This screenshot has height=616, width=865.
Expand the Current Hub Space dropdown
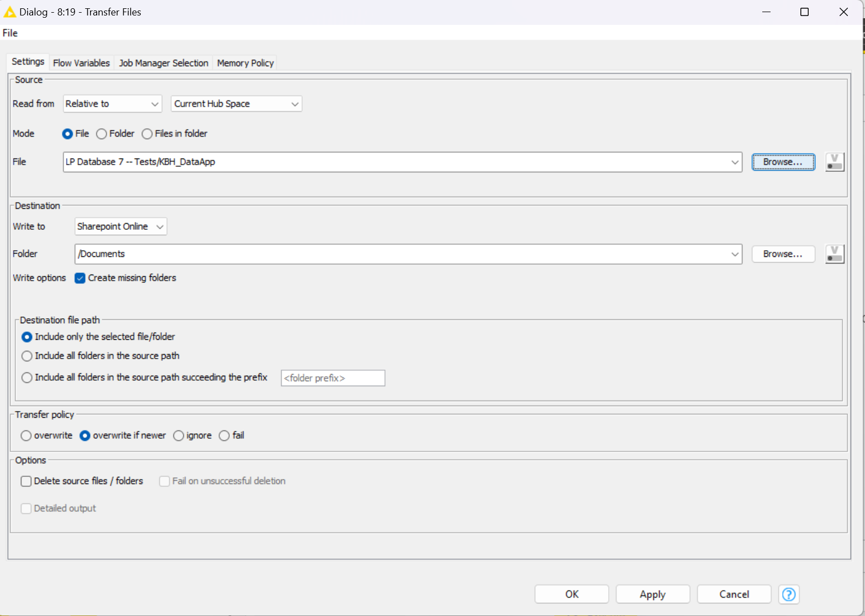[236, 104]
